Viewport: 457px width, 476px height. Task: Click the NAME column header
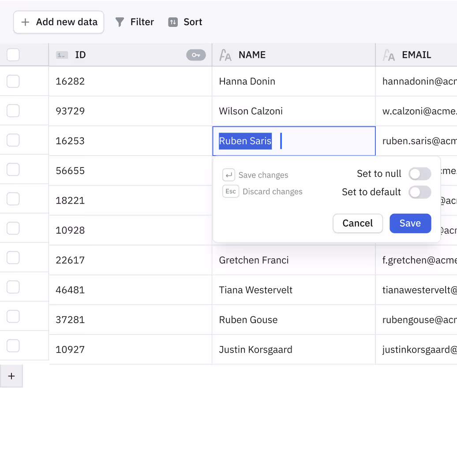pos(252,55)
